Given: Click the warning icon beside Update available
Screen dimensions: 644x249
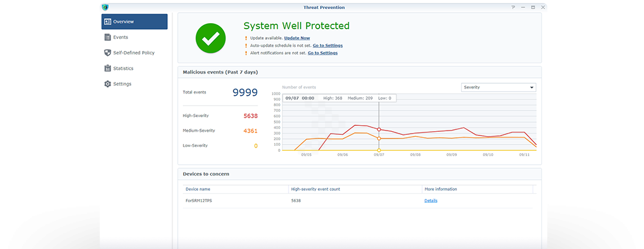Looking at the screenshot, I should click(x=245, y=38).
